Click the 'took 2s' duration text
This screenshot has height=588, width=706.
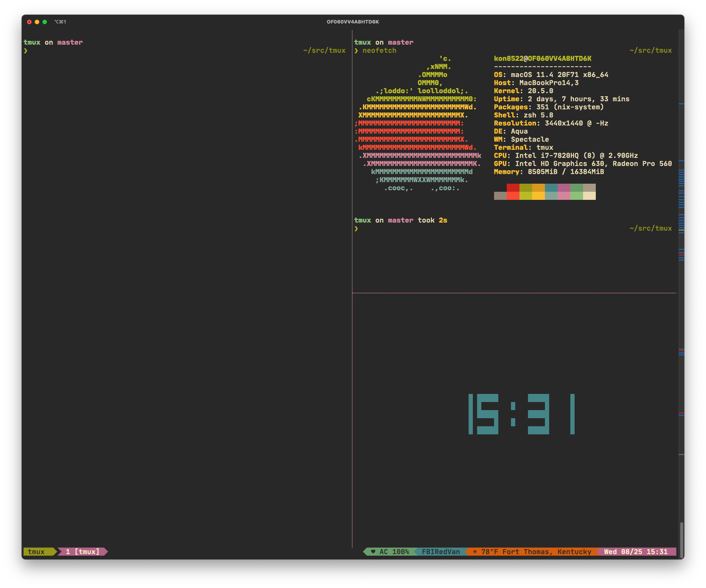point(432,220)
